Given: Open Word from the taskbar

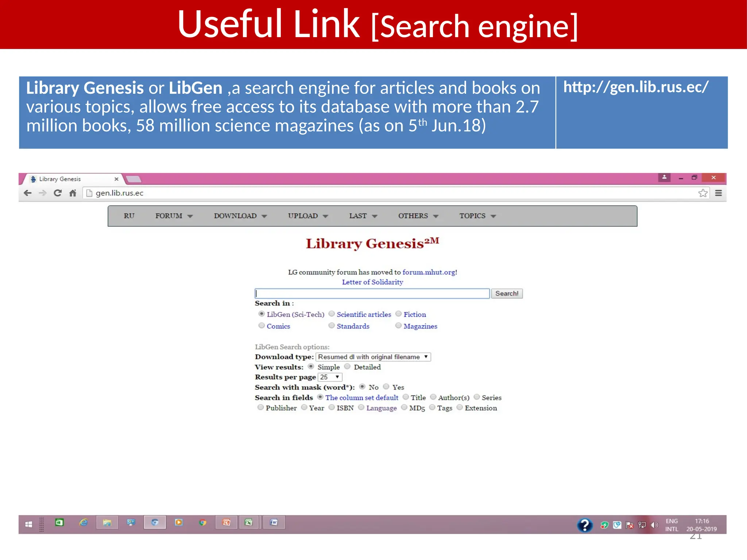Looking at the screenshot, I should [x=274, y=522].
